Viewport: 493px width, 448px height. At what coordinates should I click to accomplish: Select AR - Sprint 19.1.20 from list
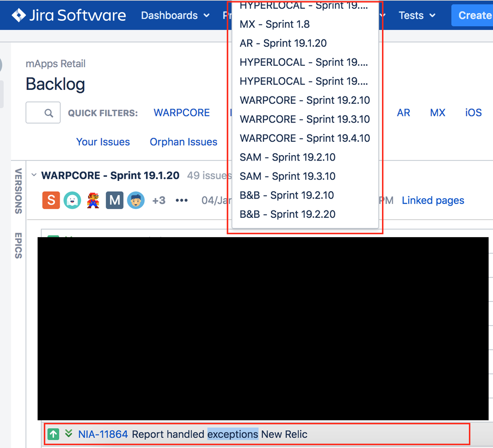coord(305,43)
